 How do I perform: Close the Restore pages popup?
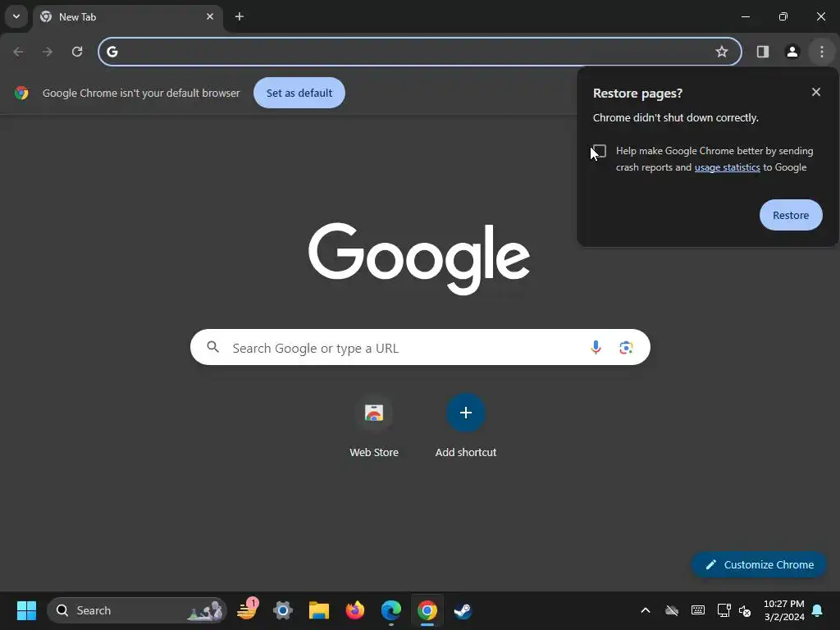pyautogui.click(x=816, y=92)
